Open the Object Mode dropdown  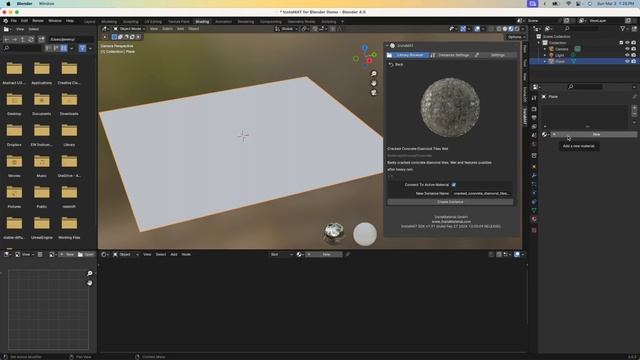(129, 29)
